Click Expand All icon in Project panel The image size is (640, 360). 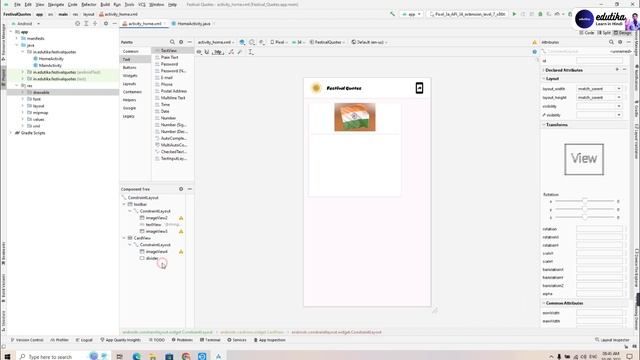pyautogui.click(x=86, y=24)
